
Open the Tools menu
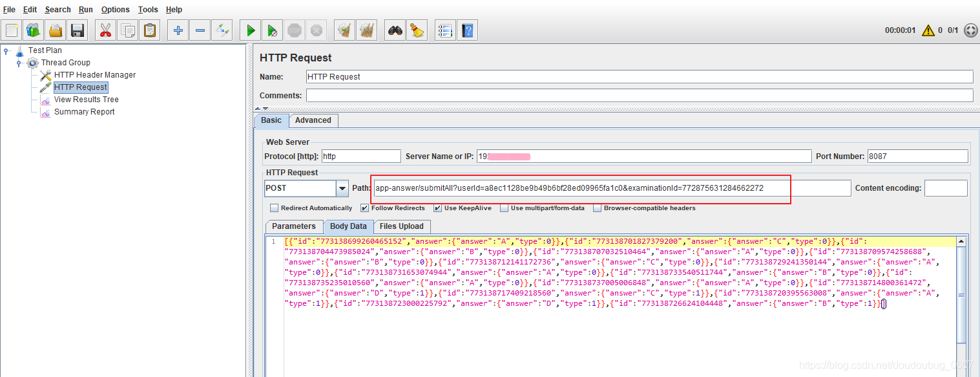click(148, 10)
